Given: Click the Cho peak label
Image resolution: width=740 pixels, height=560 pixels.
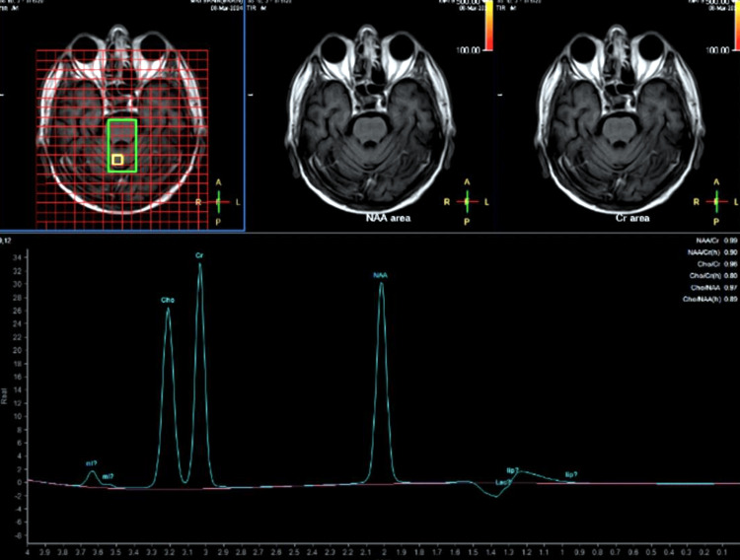Looking at the screenshot, I should click(x=168, y=300).
